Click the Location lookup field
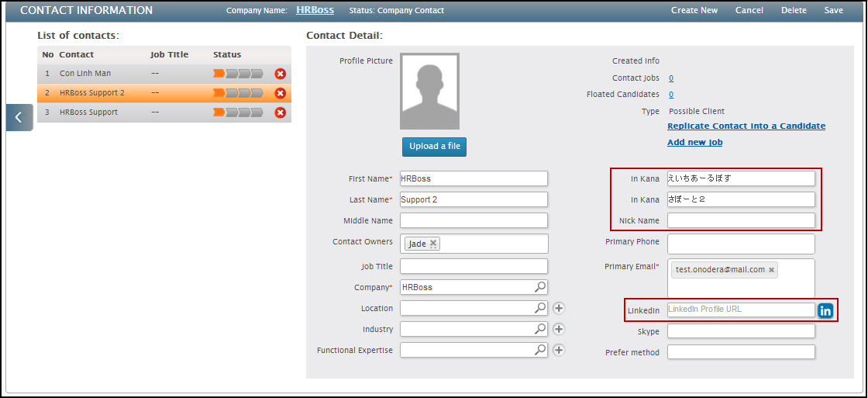The width and height of the screenshot is (868, 398). (x=474, y=308)
